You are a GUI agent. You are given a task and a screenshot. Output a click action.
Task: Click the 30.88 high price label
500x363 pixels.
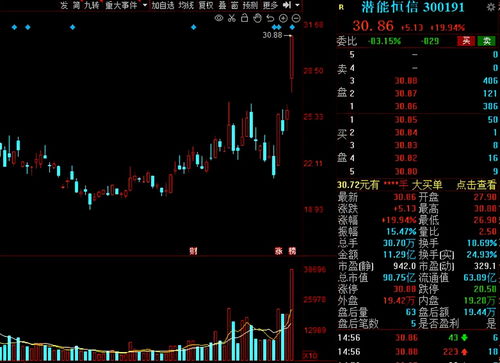tap(272, 35)
